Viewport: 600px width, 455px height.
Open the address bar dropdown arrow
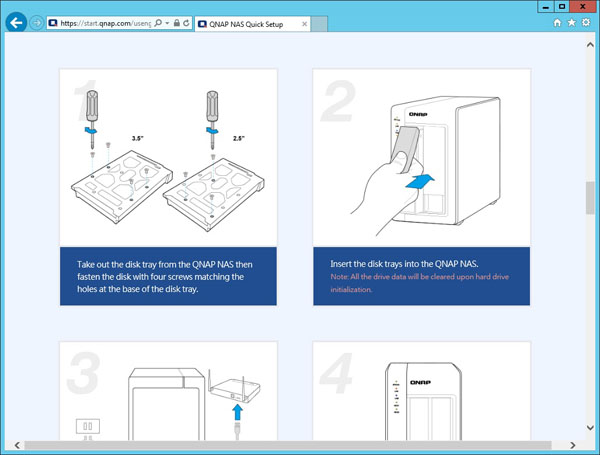167,23
